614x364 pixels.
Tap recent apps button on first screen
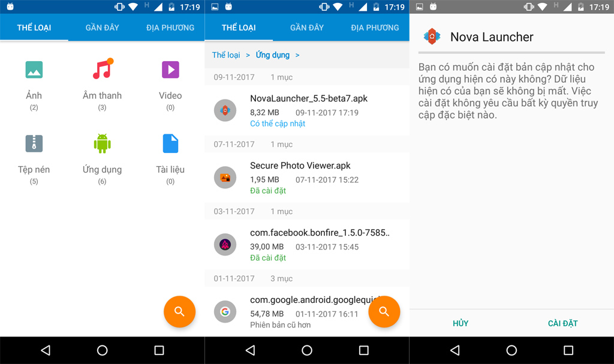[159, 350]
